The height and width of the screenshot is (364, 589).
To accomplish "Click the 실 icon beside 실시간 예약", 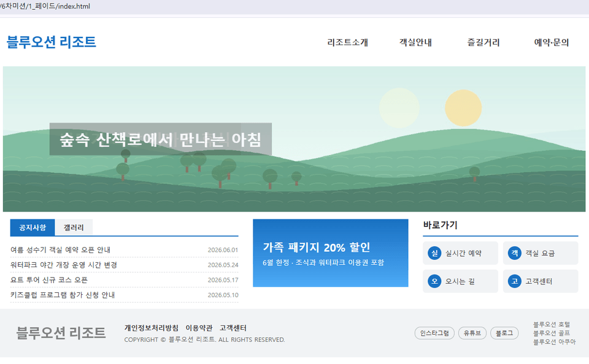I will [434, 253].
